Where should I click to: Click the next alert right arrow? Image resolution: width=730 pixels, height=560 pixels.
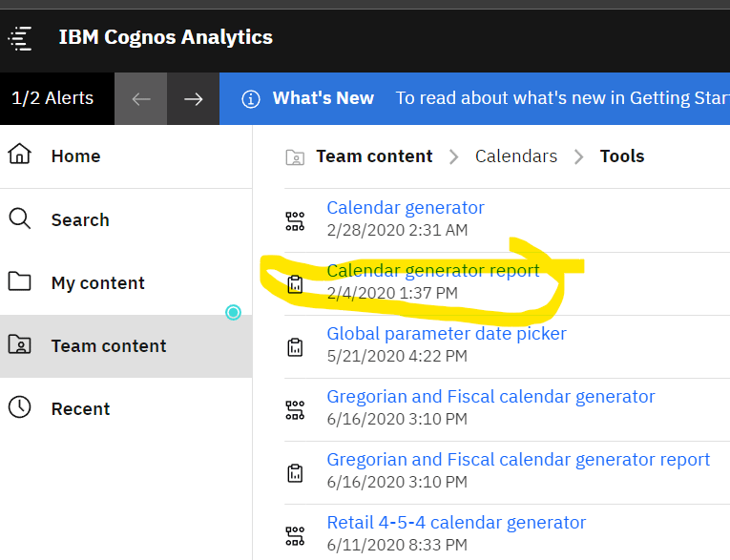tap(194, 99)
